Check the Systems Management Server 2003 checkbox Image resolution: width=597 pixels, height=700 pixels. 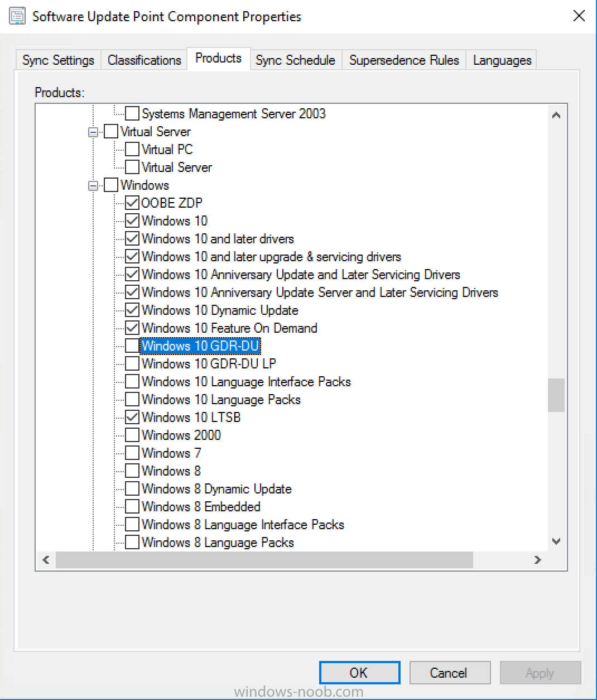(x=132, y=114)
